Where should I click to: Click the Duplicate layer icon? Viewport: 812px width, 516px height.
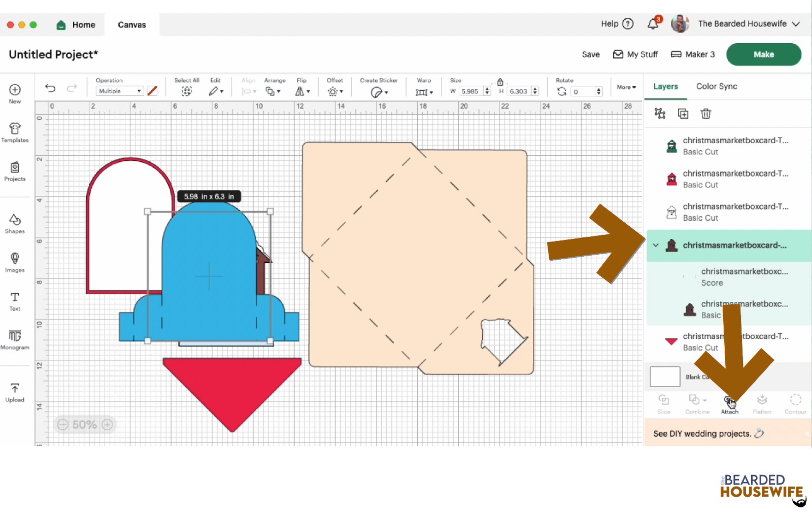(683, 113)
